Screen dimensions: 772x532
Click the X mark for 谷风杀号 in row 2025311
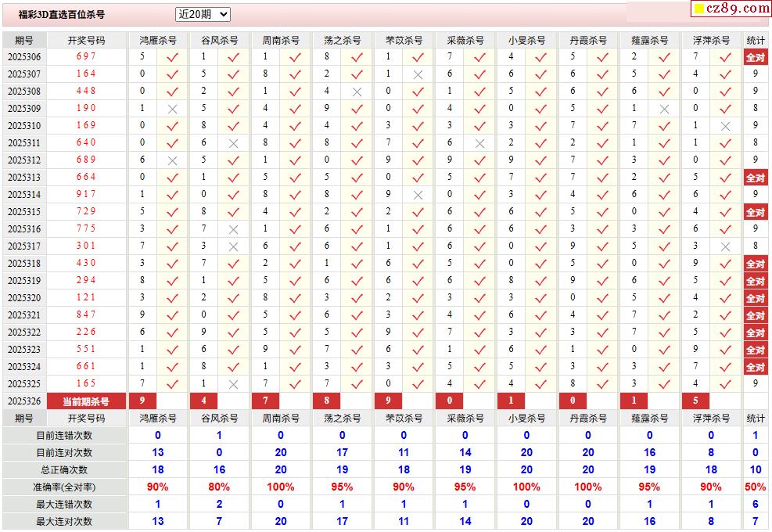pyautogui.click(x=233, y=143)
